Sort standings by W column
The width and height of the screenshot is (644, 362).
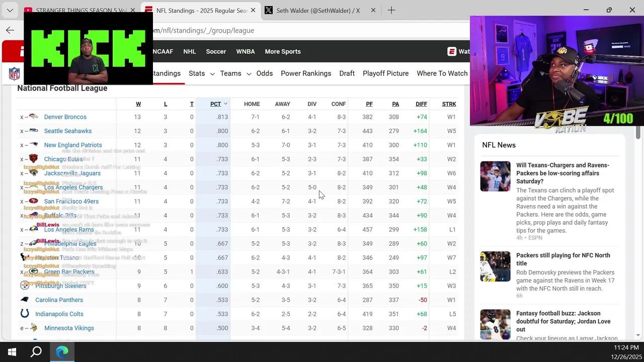[138, 104]
